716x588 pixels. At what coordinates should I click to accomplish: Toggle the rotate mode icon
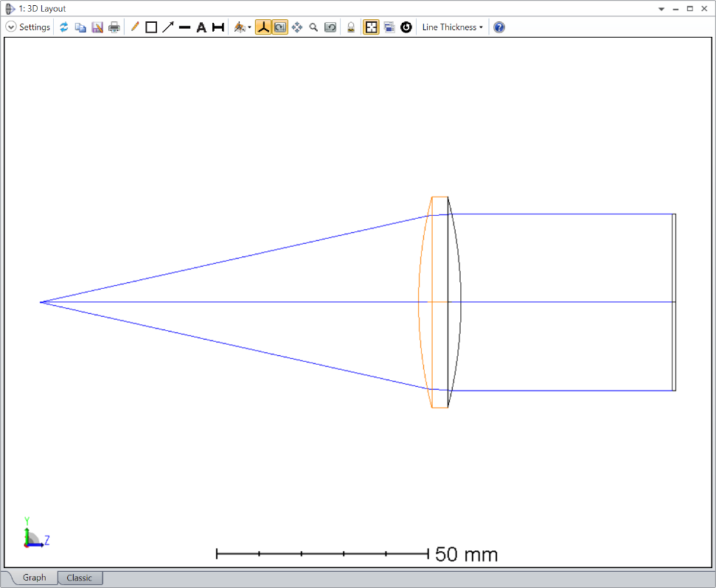click(280, 27)
